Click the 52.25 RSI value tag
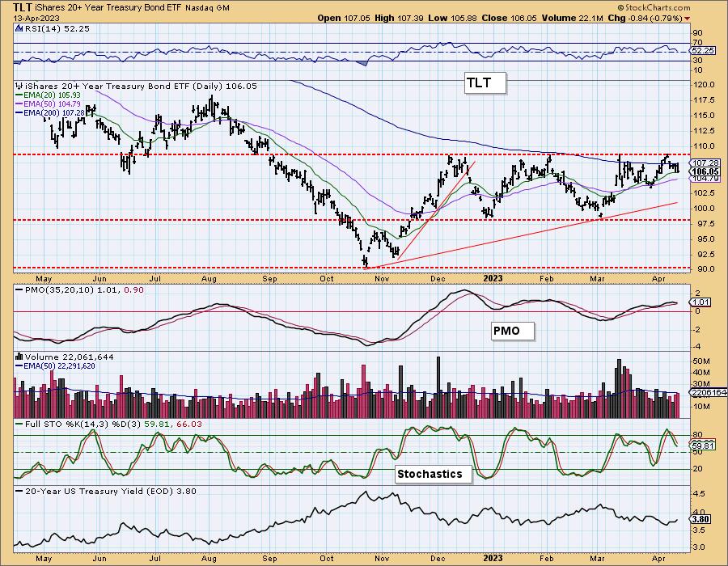This screenshot has width=728, height=566. pyautogui.click(x=704, y=51)
